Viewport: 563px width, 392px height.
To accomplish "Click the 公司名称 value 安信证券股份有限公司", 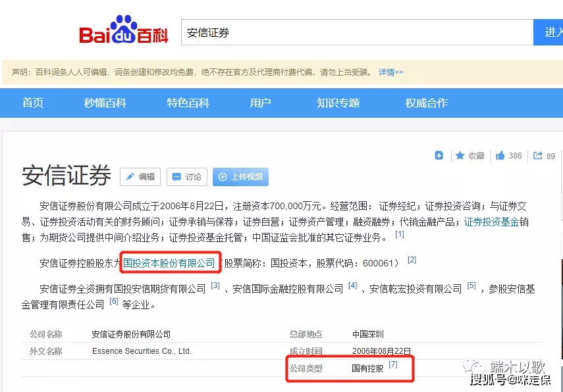I will 131,334.
